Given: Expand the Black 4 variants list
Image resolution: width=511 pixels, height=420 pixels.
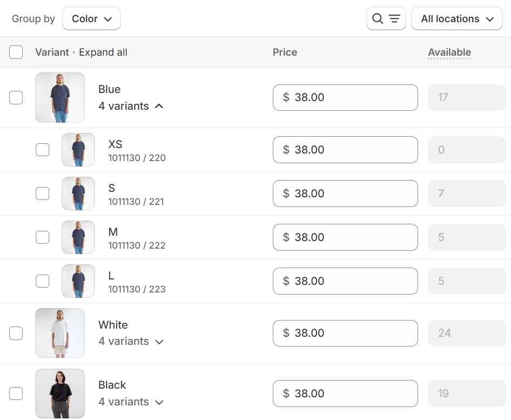Looking at the screenshot, I should [131, 402].
